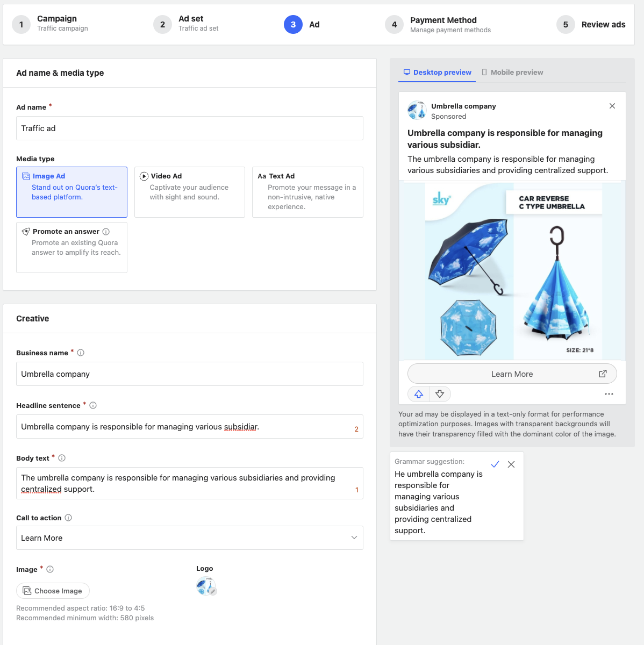Select Promote an answer media type
The image size is (644, 645).
[x=71, y=247]
